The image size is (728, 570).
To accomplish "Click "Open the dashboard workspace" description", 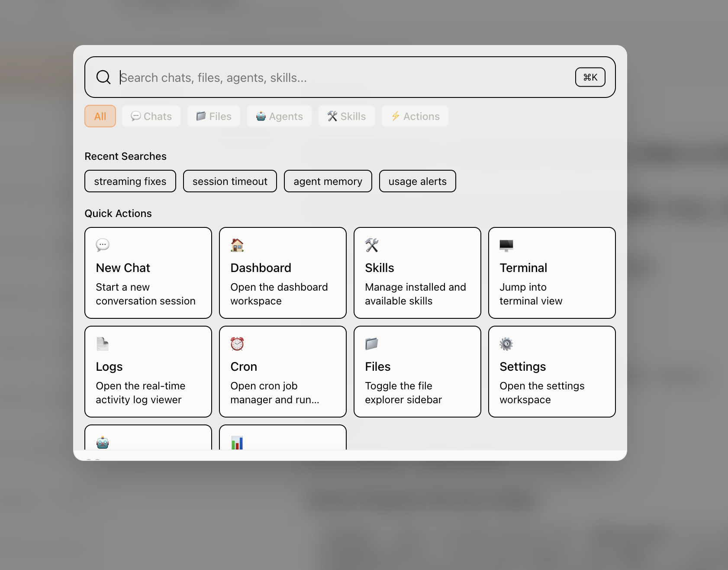I will [279, 294].
